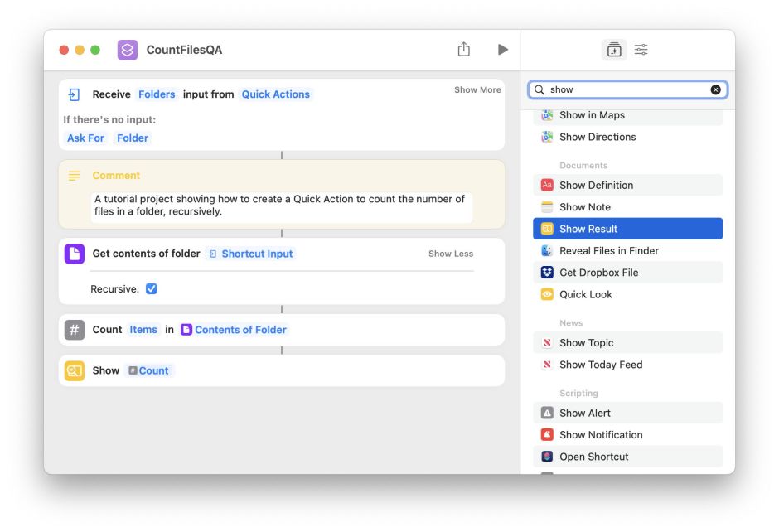Click the Reveal Files in Finder icon
The image size is (779, 532).
click(548, 250)
